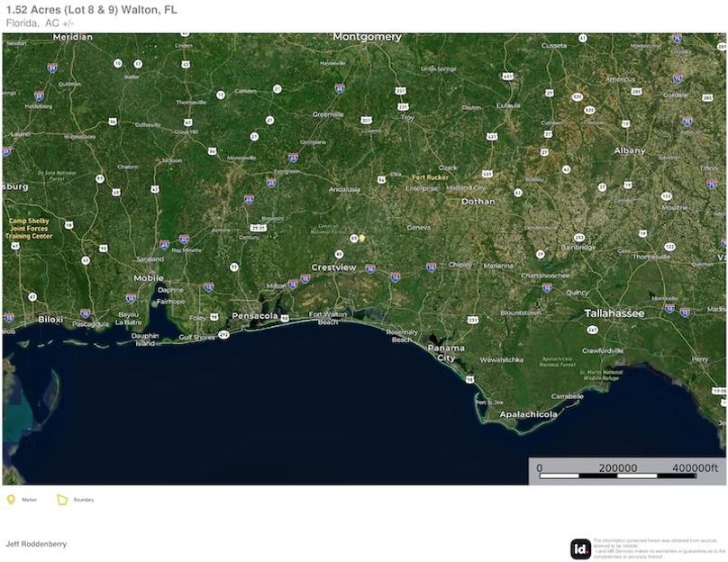Click the Florida AC subtitle under the title
The width and height of the screenshot is (728, 562).
[27, 22]
